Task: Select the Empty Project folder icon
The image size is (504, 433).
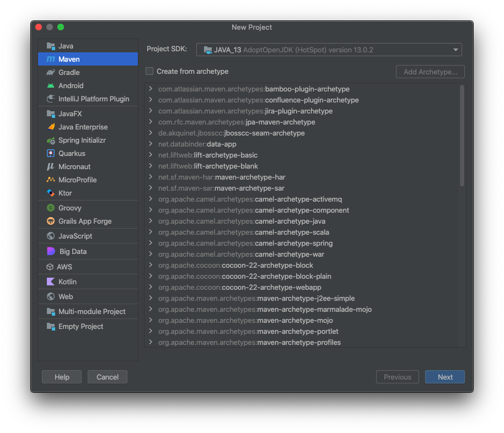Action: tap(51, 326)
